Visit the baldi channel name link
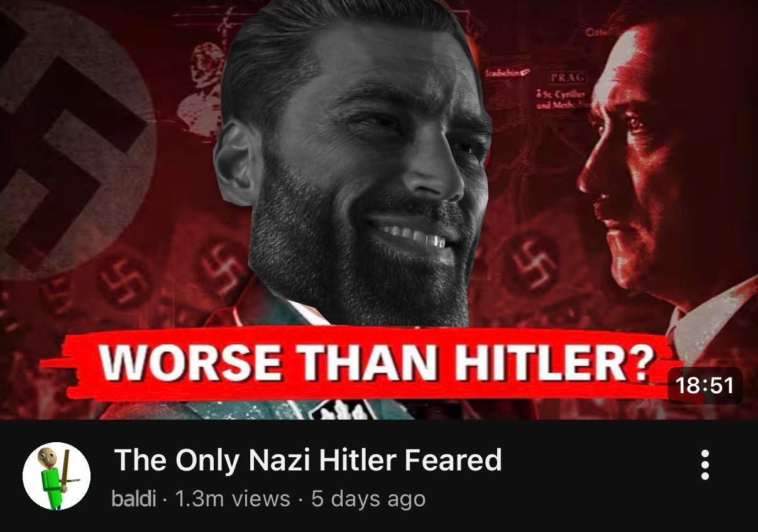Viewport: 758px width, 532px height. click(x=133, y=499)
